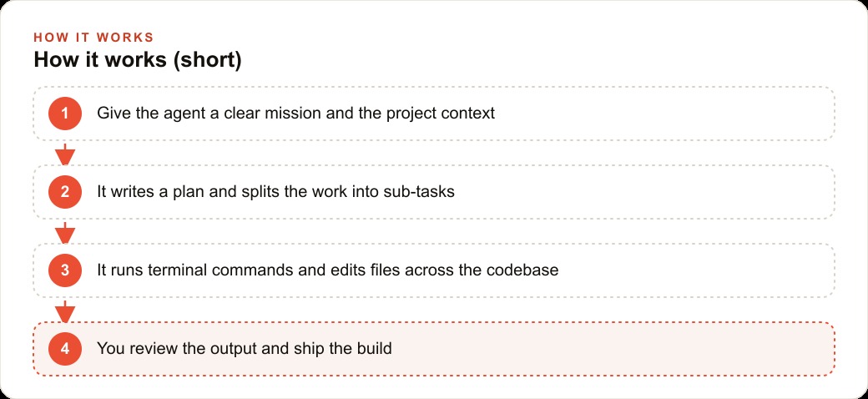This screenshot has width=868, height=399.
Task: Click the empty area of step 1 card
Action: coord(664,114)
